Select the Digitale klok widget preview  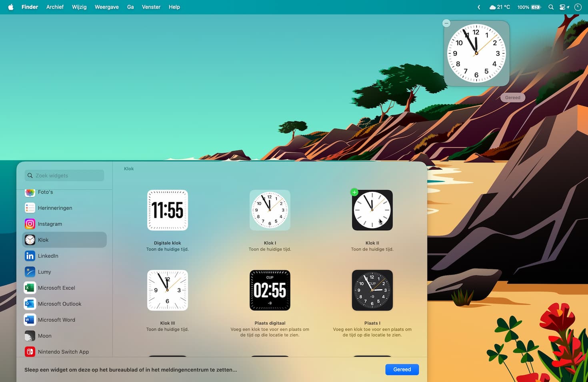[167, 210]
